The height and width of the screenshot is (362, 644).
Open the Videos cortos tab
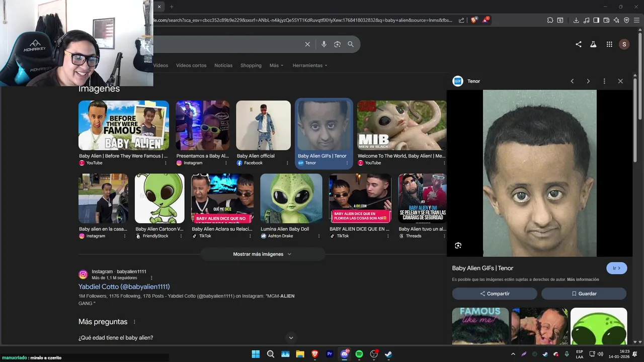(191, 65)
